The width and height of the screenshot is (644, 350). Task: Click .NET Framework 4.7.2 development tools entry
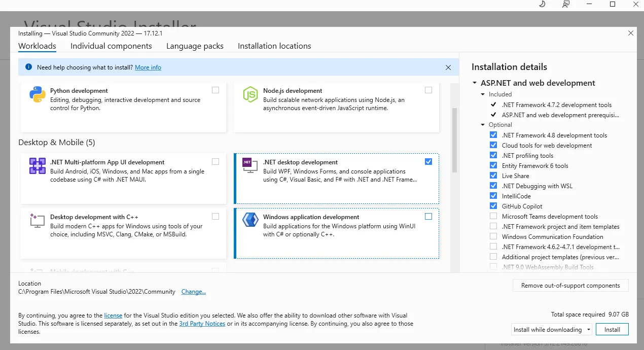(557, 104)
